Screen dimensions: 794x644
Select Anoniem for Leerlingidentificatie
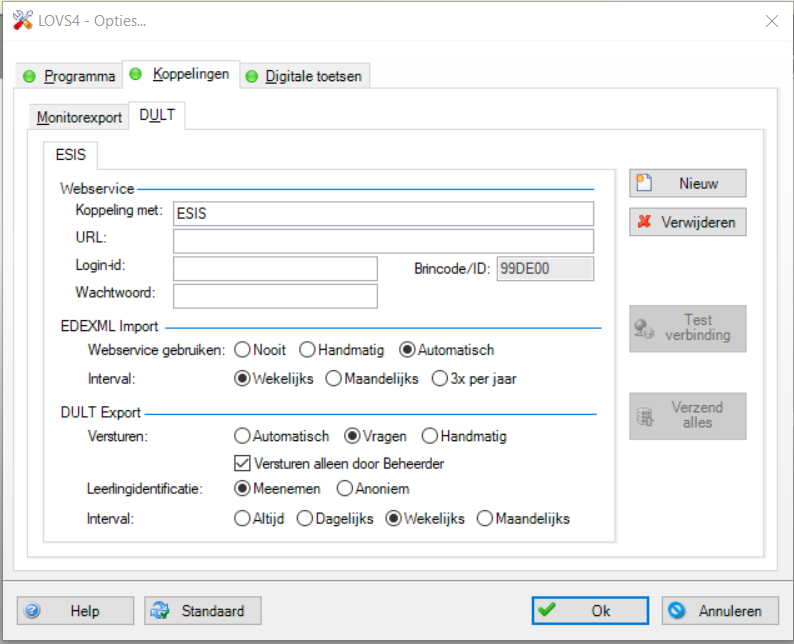click(x=345, y=489)
